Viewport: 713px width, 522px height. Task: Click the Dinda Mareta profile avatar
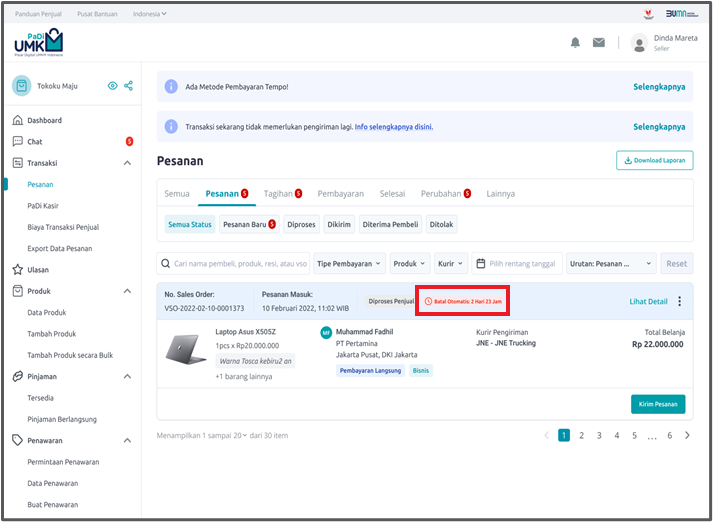(x=639, y=42)
